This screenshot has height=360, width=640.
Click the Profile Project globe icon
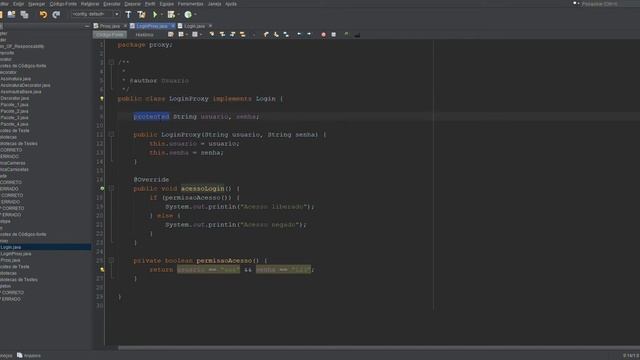(188, 15)
